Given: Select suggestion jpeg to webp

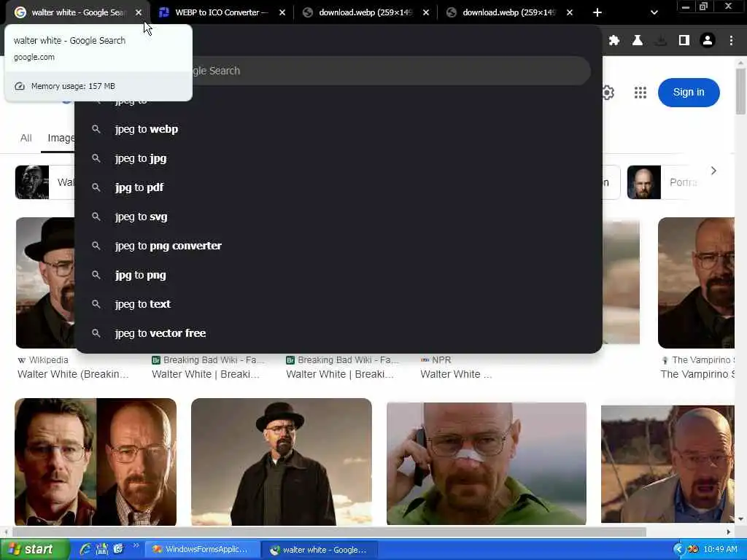Looking at the screenshot, I should coord(338,129).
